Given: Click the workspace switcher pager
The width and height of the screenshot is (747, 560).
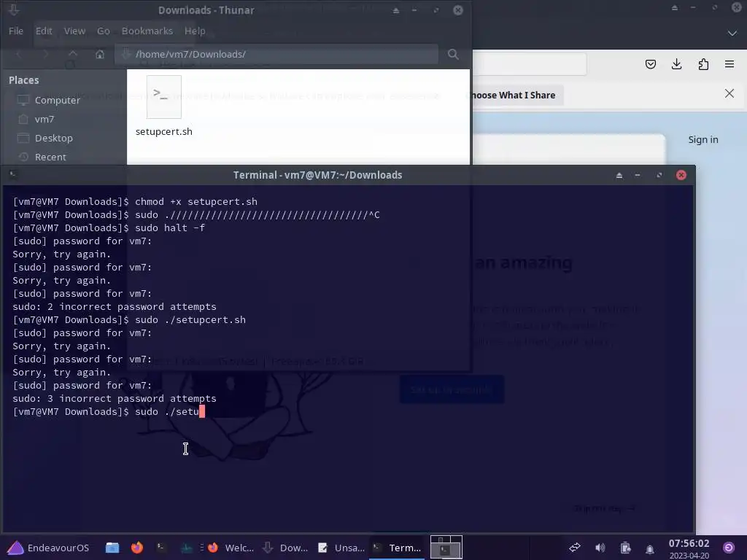Looking at the screenshot, I should (446, 547).
